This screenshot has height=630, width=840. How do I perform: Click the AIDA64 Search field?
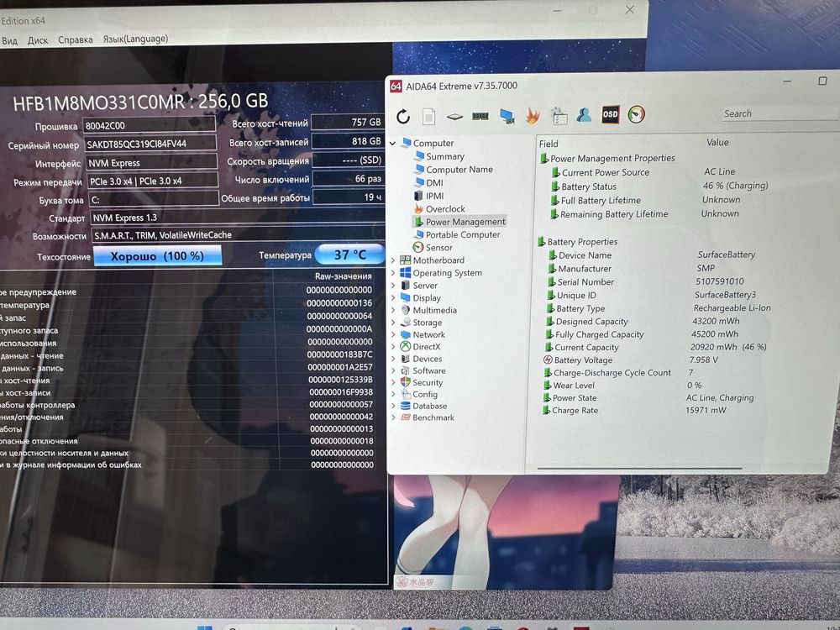tap(780, 113)
